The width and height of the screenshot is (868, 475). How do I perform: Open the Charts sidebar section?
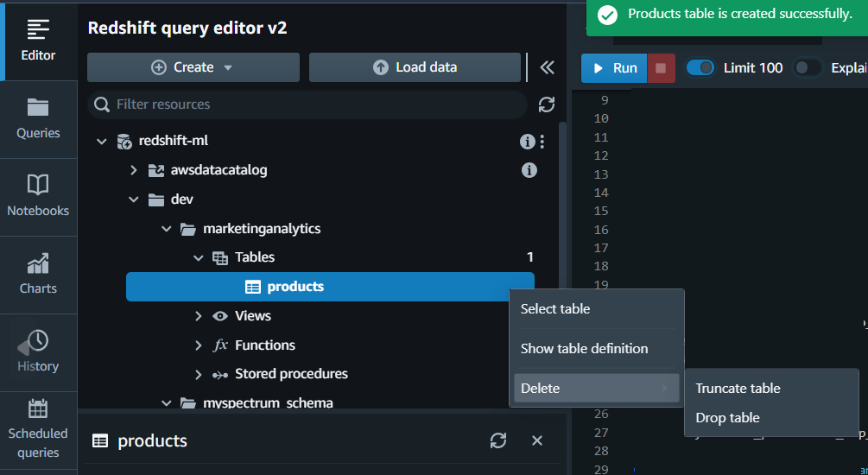(x=38, y=275)
